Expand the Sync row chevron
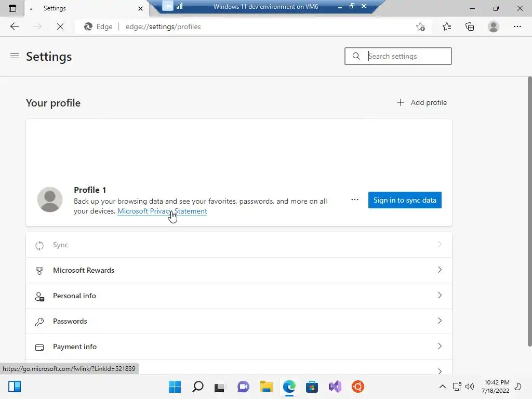The height and width of the screenshot is (399, 532). (x=440, y=244)
